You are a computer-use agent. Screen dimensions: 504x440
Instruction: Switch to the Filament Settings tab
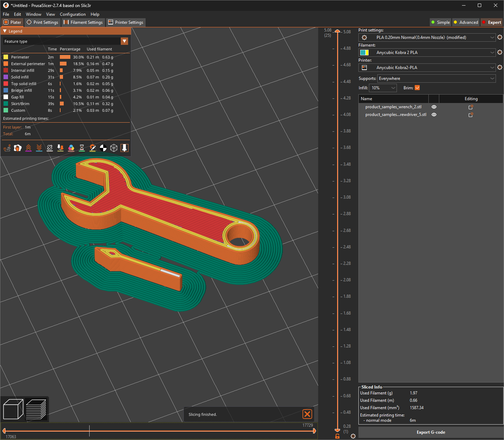pos(83,22)
